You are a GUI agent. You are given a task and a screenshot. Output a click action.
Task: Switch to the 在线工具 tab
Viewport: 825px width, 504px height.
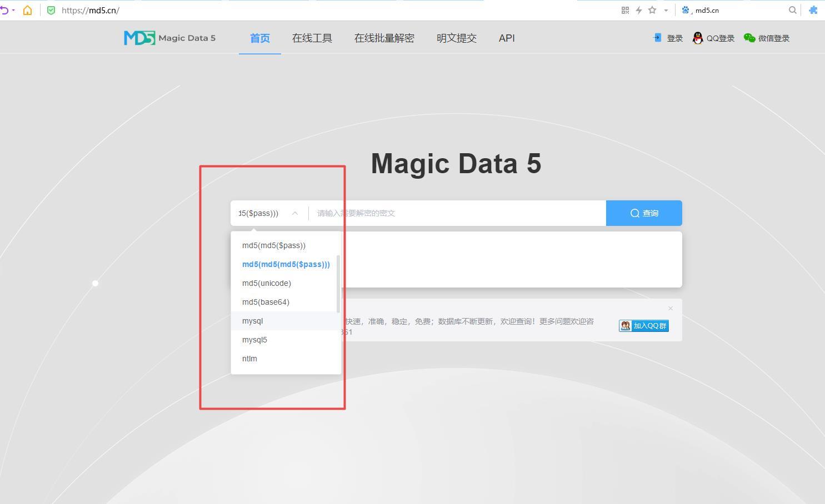312,38
